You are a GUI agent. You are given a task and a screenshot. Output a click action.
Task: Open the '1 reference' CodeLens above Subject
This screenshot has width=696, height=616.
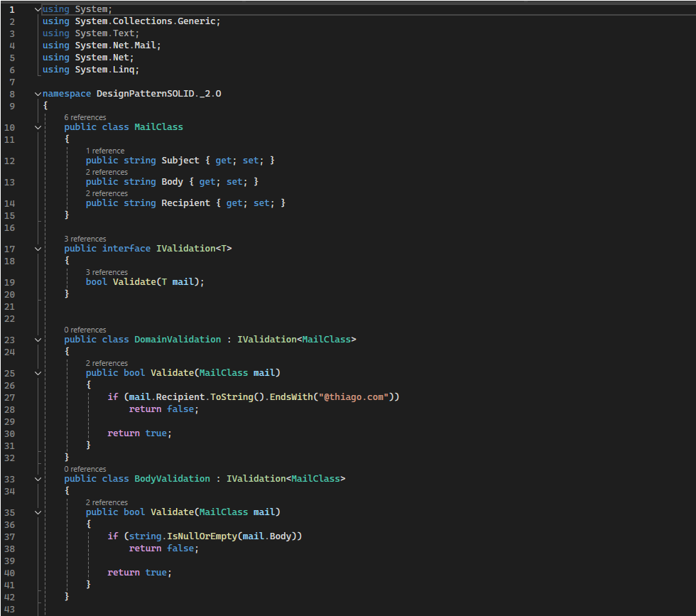(105, 151)
